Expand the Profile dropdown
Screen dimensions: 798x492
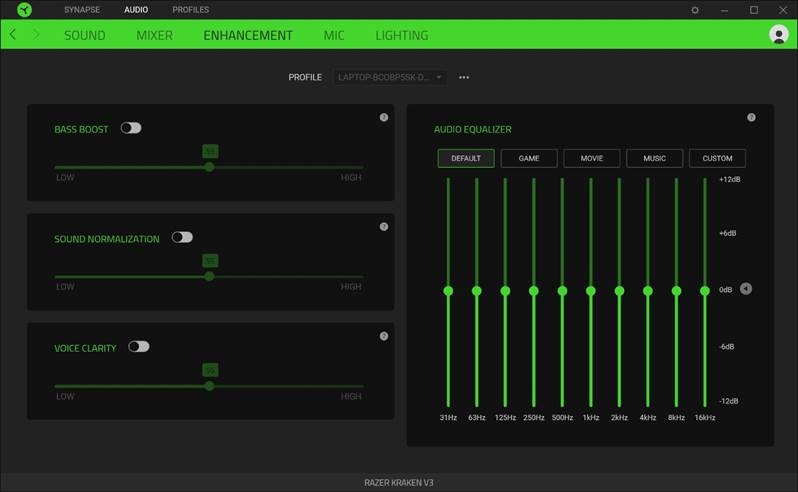390,77
